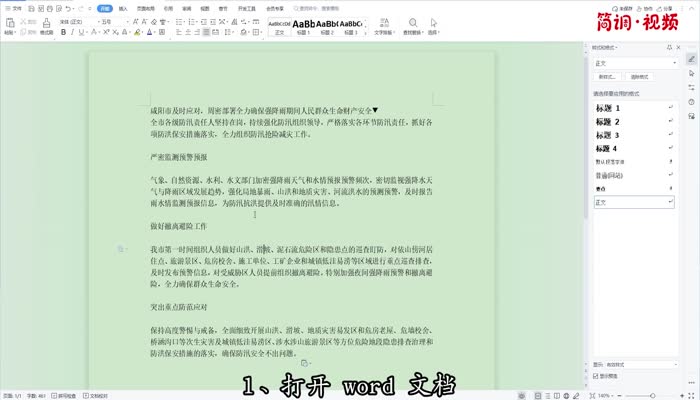Image resolution: width=700 pixels, height=400 pixels.
Task: Pin the Styles pane with the pushpin icon
Action: coord(669,47)
